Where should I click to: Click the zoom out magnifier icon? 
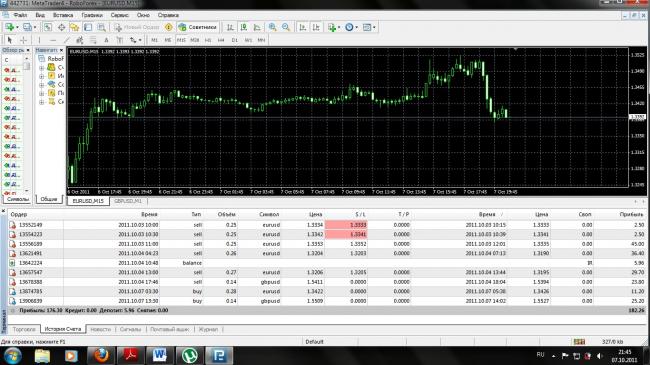pyautogui.click(x=286, y=27)
